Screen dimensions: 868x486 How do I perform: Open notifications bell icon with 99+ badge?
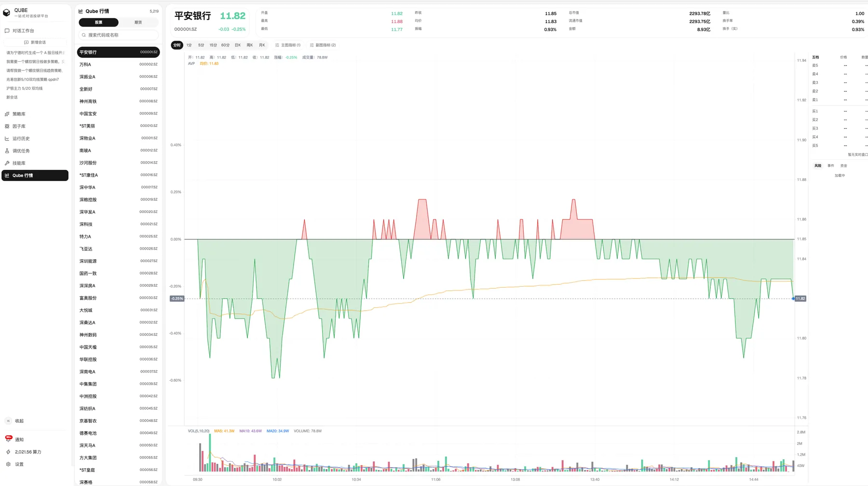pos(8,439)
